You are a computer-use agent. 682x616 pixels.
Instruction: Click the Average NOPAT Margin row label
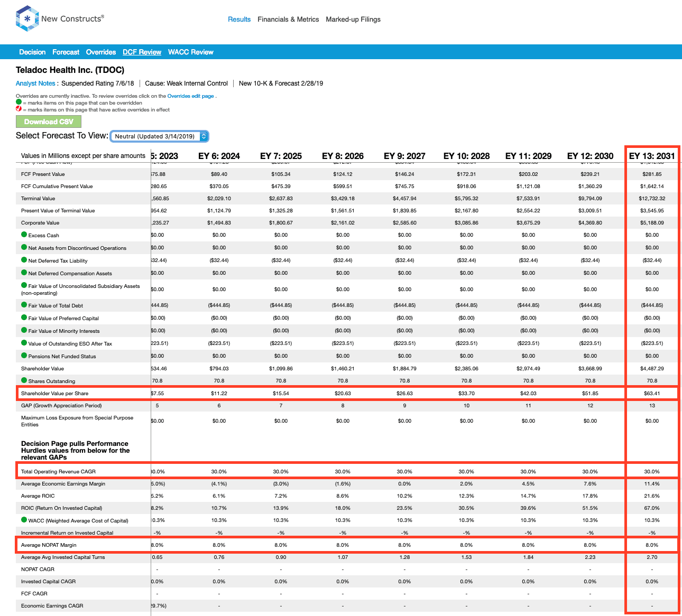tap(49, 545)
